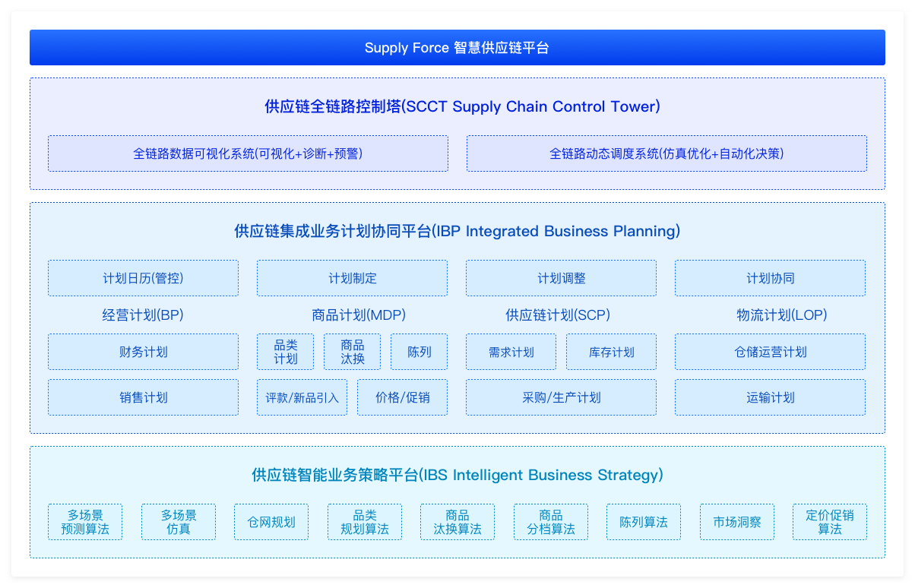Viewport: 915px width, 588px height.
Task: Select the 品类计划 box
Action: coord(286,352)
